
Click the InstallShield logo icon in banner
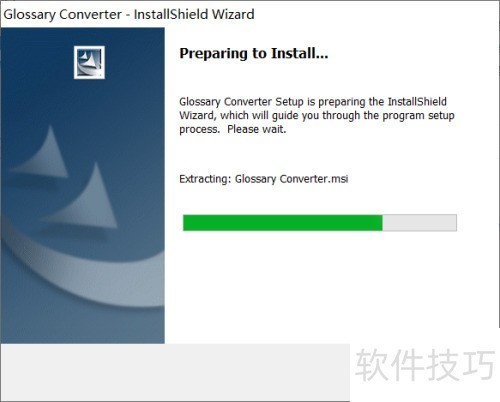[89, 62]
